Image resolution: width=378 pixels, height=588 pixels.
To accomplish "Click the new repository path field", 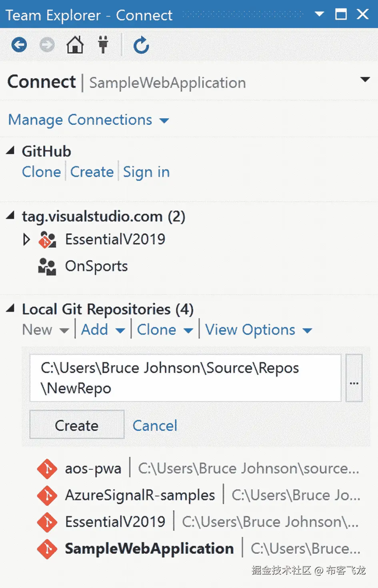I will click(x=185, y=378).
